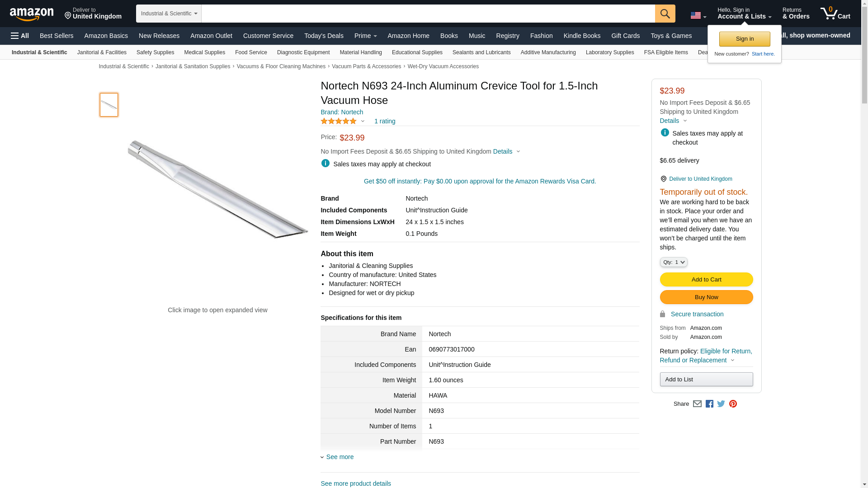Open the country flag language selector
The width and height of the screenshot is (868, 488).
pyautogui.click(x=698, y=15)
